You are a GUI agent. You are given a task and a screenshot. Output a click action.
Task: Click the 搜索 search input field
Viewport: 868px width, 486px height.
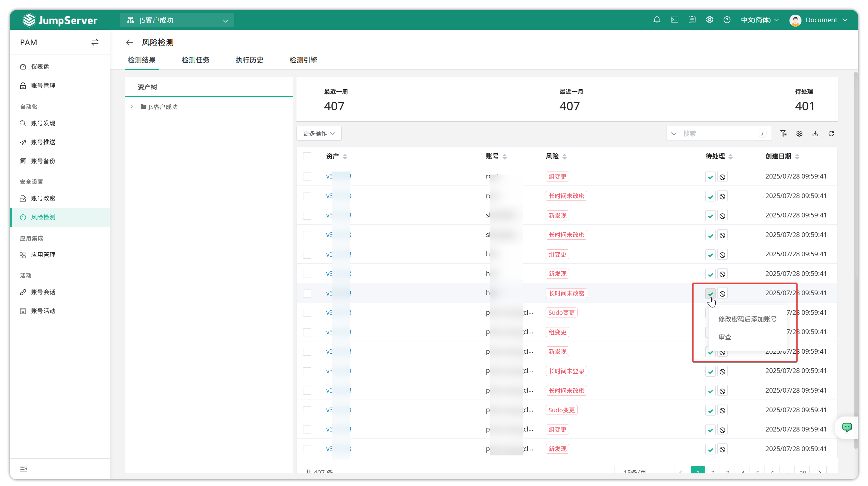(x=719, y=134)
